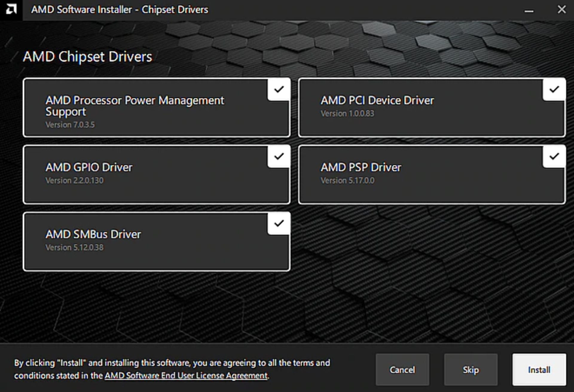
Task: Uncheck the AMD PCI Device Driver checkbox
Action: [555, 89]
